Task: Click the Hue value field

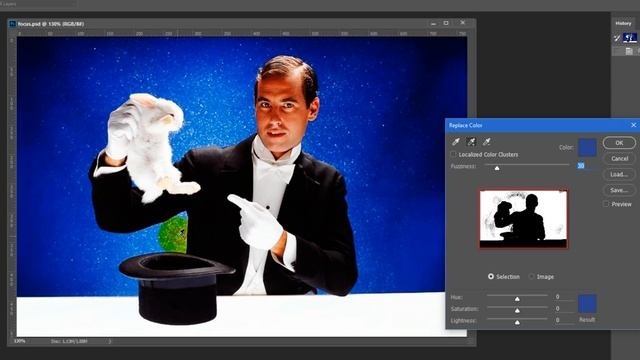Action: tap(563, 297)
